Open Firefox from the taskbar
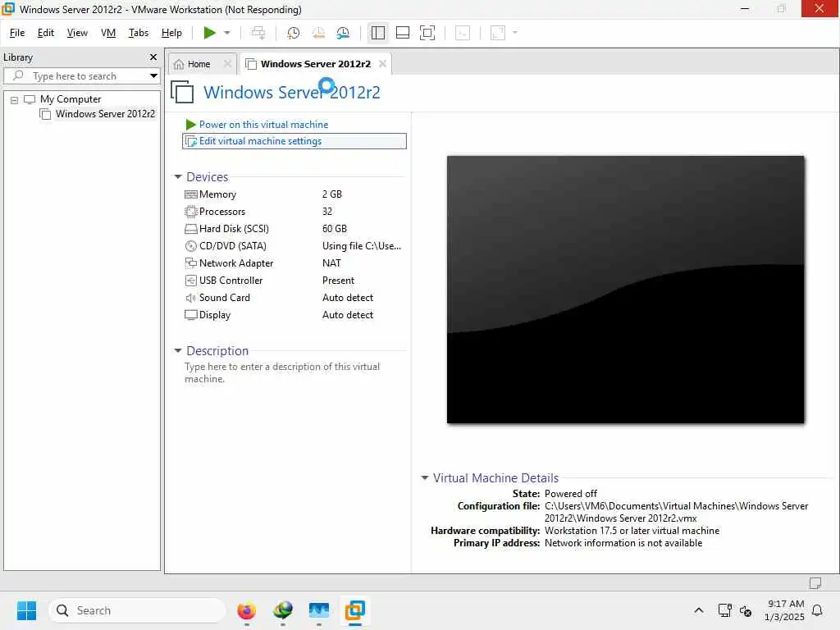 pos(246,610)
